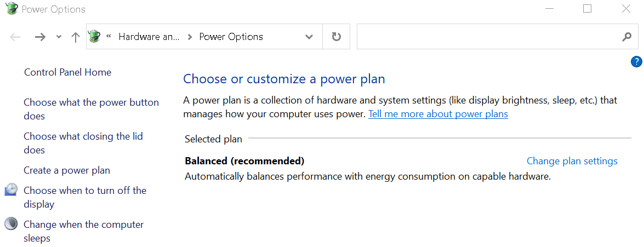
Task: Click the search magnifier icon
Action: coord(626,37)
